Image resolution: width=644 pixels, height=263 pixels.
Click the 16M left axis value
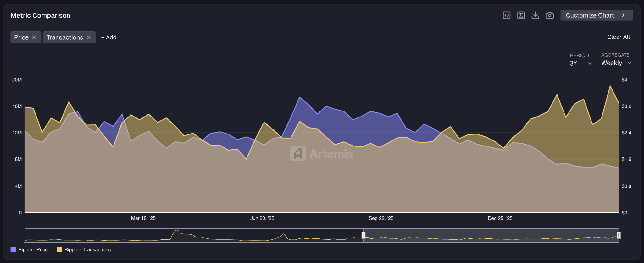click(x=17, y=106)
